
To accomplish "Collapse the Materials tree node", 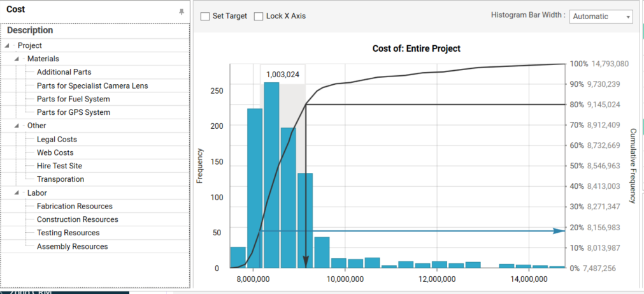I will (x=17, y=59).
